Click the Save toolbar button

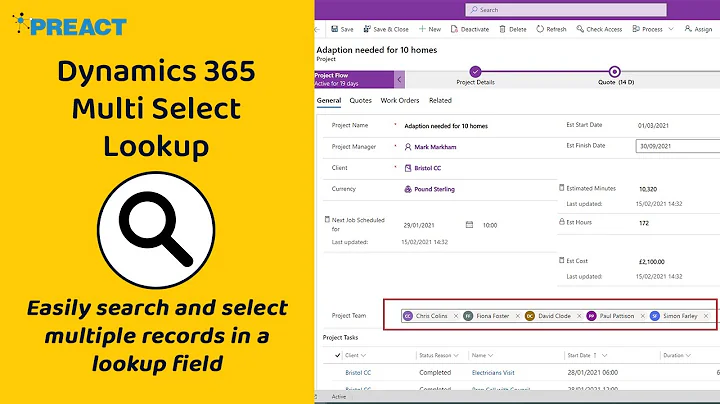(x=342, y=29)
